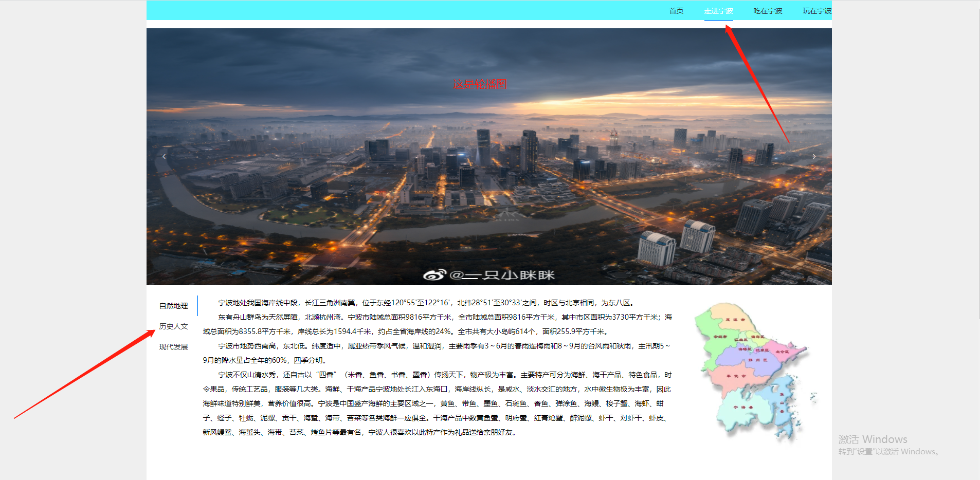Click paragraph starting 宁波地处我国海岸线中段
The width and height of the screenshot is (980, 480).
[x=426, y=303]
